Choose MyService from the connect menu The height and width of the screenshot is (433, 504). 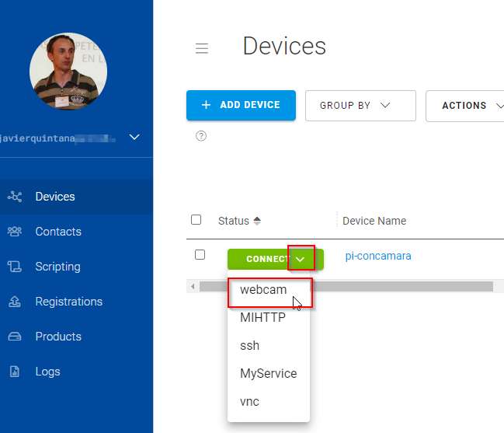(x=269, y=373)
